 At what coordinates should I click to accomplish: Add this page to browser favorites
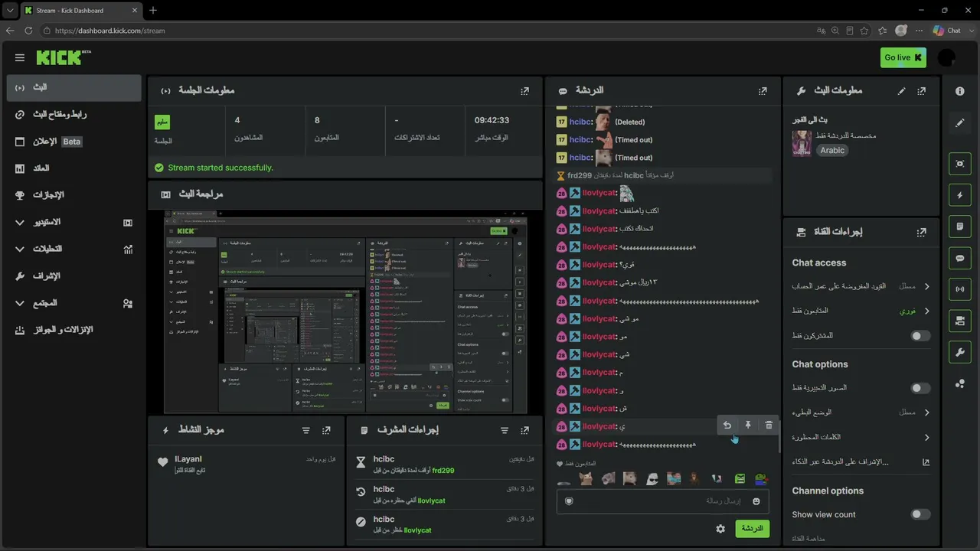(864, 31)
